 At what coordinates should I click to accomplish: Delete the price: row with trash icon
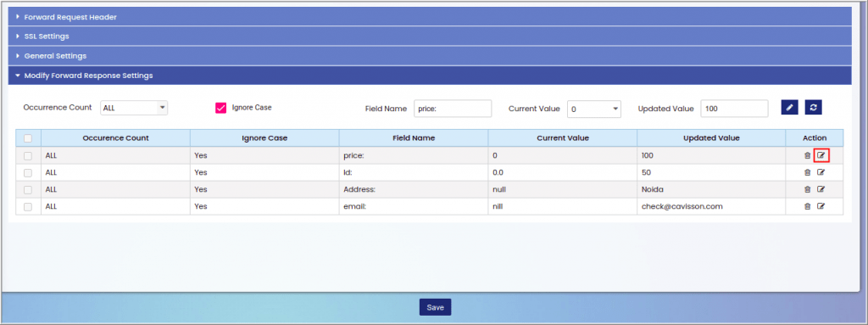[x=807, y=156]
